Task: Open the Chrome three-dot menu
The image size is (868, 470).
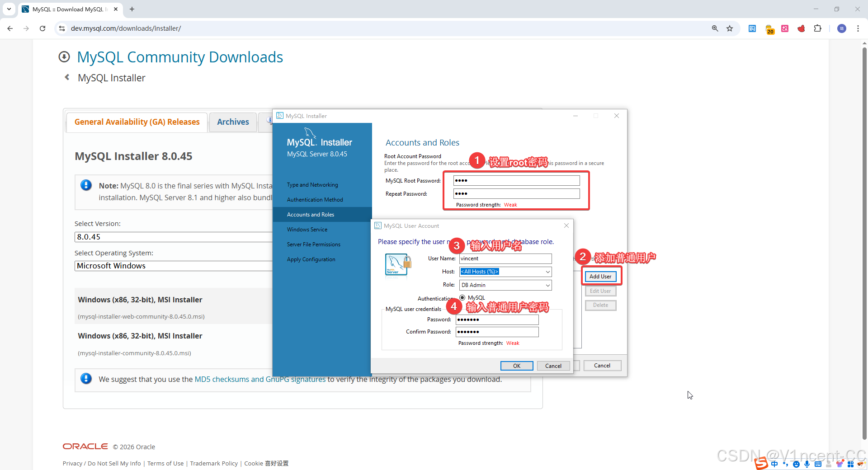Action: [858, 28]
